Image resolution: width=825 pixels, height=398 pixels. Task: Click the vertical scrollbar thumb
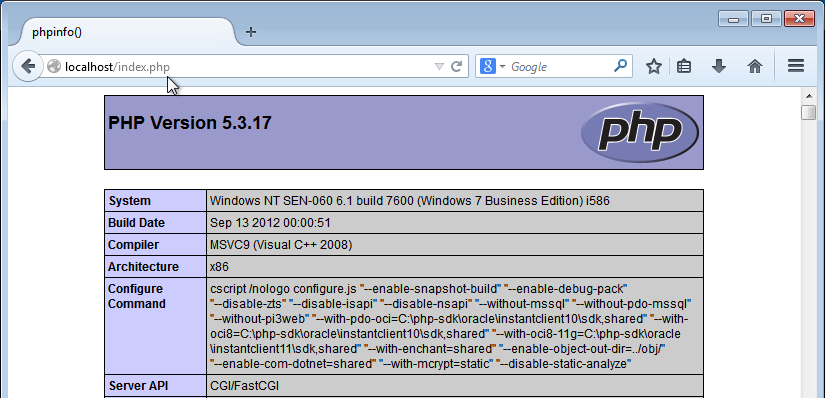[809, 112]
